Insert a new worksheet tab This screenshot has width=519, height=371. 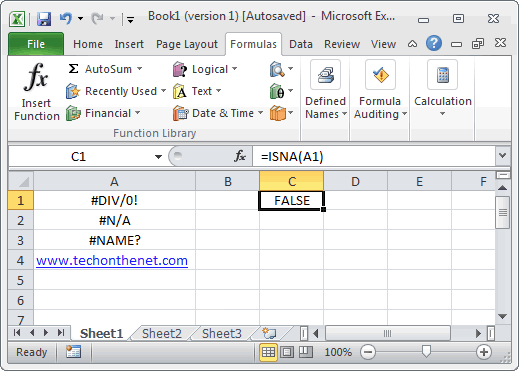tap(269, 333)
